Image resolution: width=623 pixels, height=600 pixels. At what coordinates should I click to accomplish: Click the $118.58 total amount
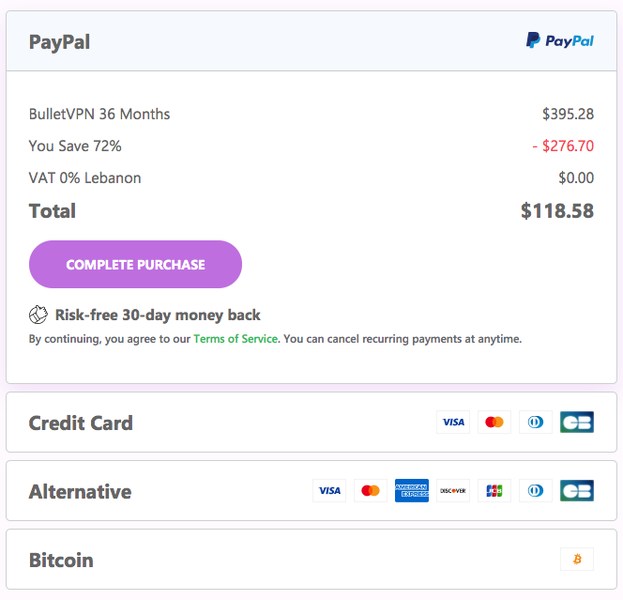pos(557,211)
